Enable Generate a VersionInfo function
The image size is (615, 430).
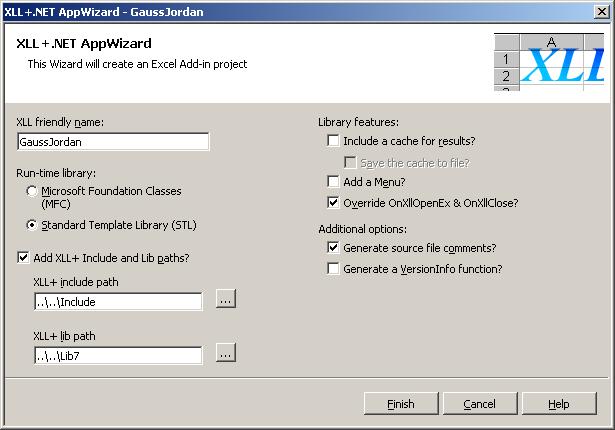coord(334,268)
